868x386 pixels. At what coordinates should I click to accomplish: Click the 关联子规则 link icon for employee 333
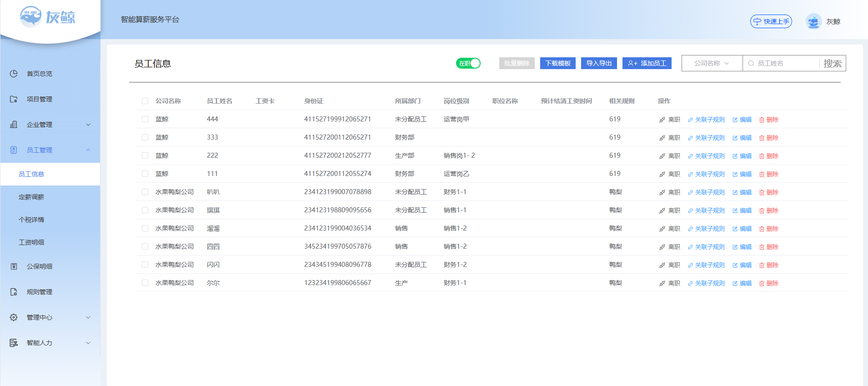(690, 138)
